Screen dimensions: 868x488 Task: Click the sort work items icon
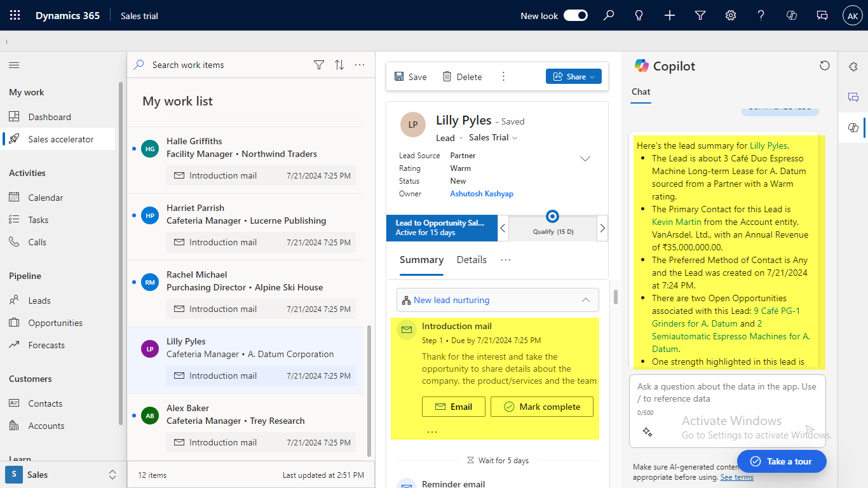point(339,65)
